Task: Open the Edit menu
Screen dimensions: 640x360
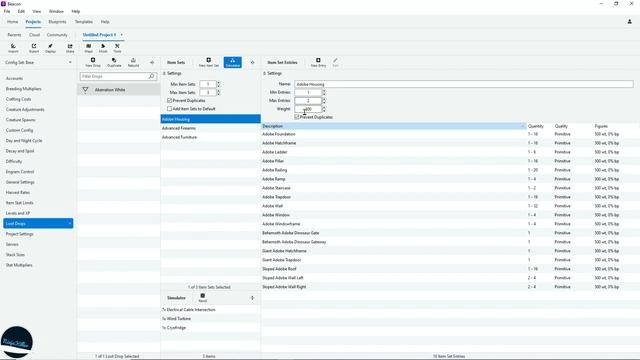Action: (21, 11)
